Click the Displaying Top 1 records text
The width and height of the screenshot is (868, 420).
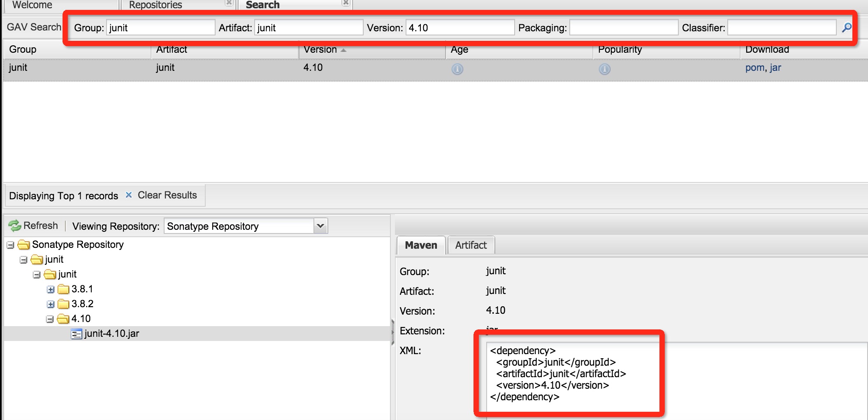pos(63,196)
